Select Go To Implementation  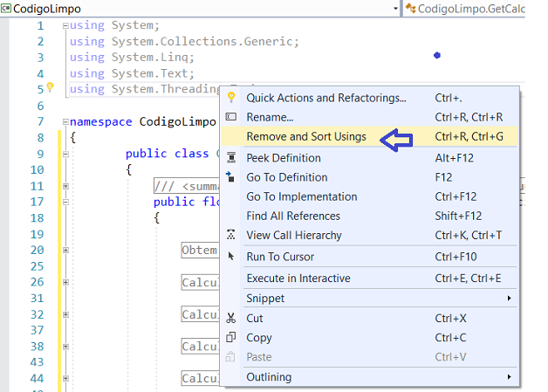coord(301,196)
